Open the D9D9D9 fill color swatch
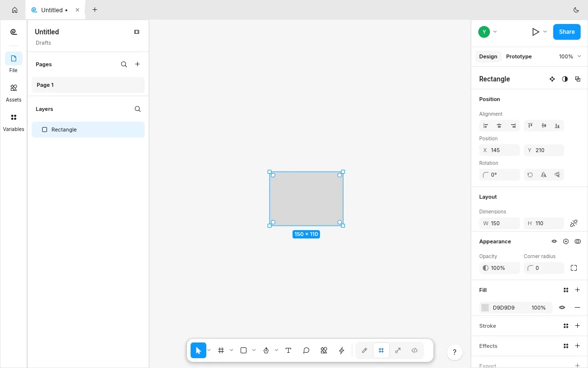The width and height of the screenshot is (588, 368). coord(485,308)
